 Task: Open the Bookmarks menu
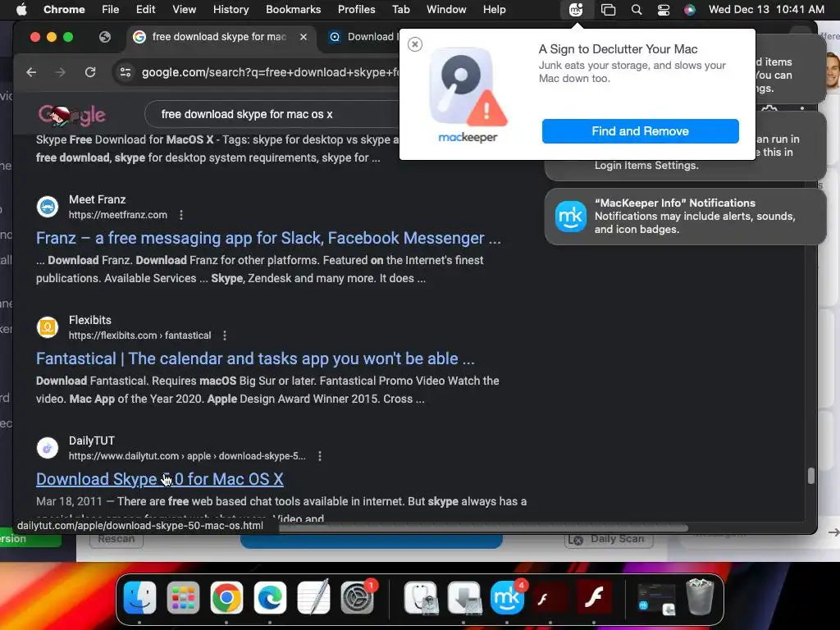point(293,9)
